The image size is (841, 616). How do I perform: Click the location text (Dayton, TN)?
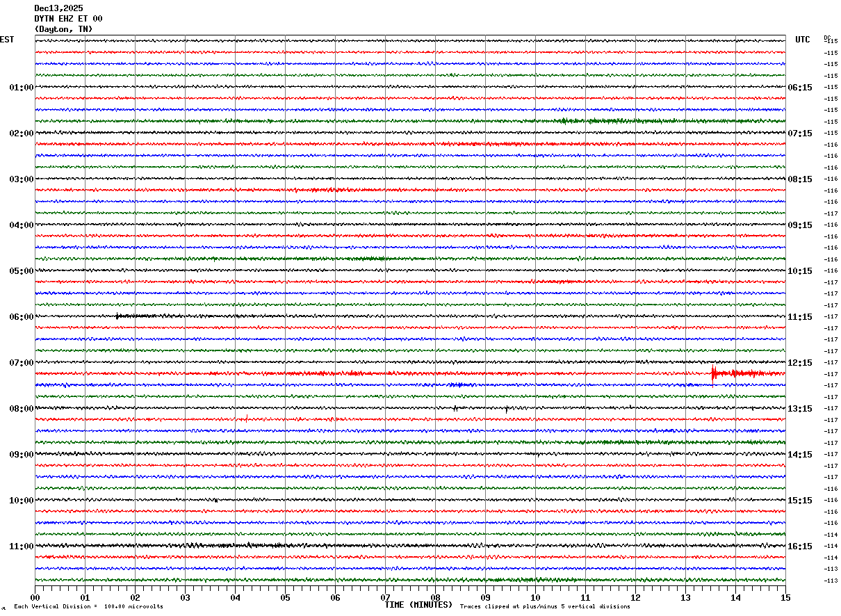63,29
